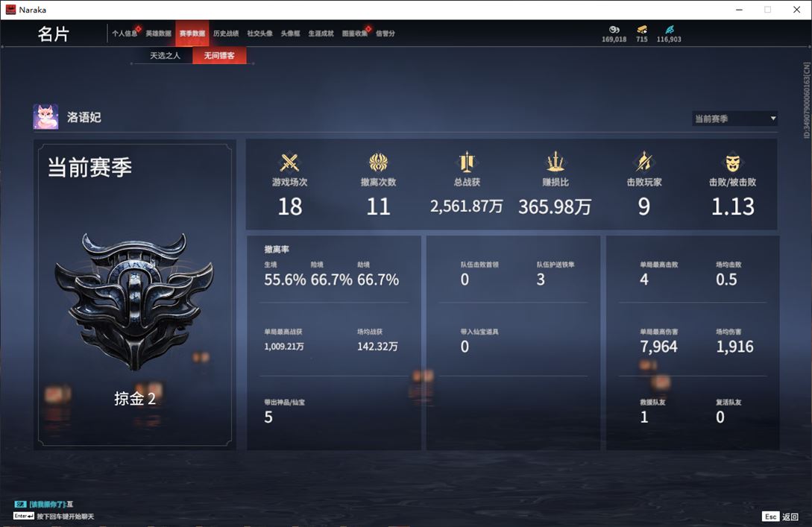
Task: Click the 单局最高伤害 value 7,964
Action: coord(658,347)
